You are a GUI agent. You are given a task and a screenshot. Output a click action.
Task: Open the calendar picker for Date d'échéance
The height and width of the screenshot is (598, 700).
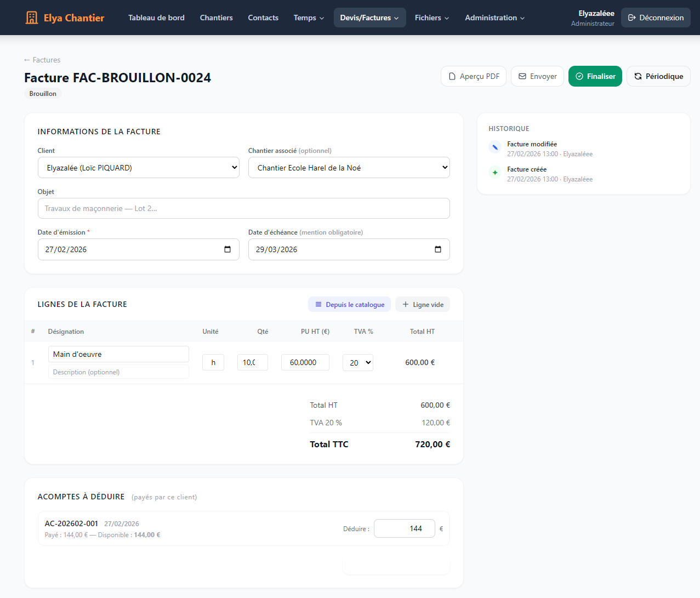(438, 249)
